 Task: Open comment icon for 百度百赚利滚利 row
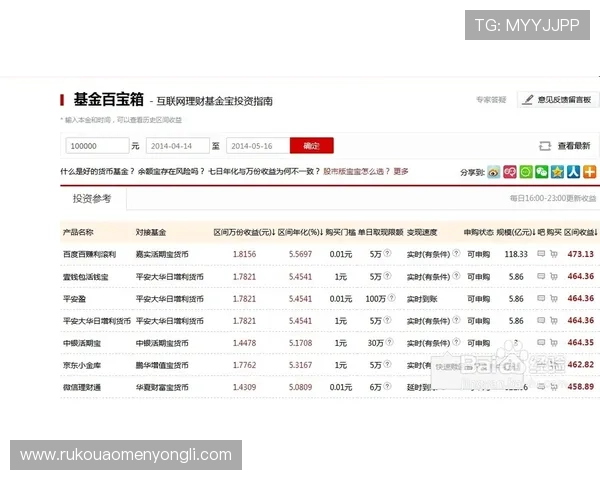coord(541,253)
